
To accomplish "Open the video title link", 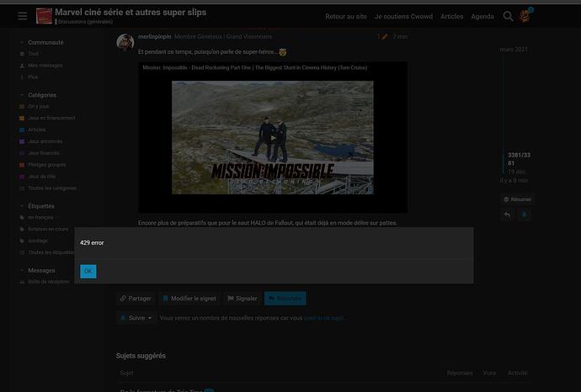I will (255, 68).
